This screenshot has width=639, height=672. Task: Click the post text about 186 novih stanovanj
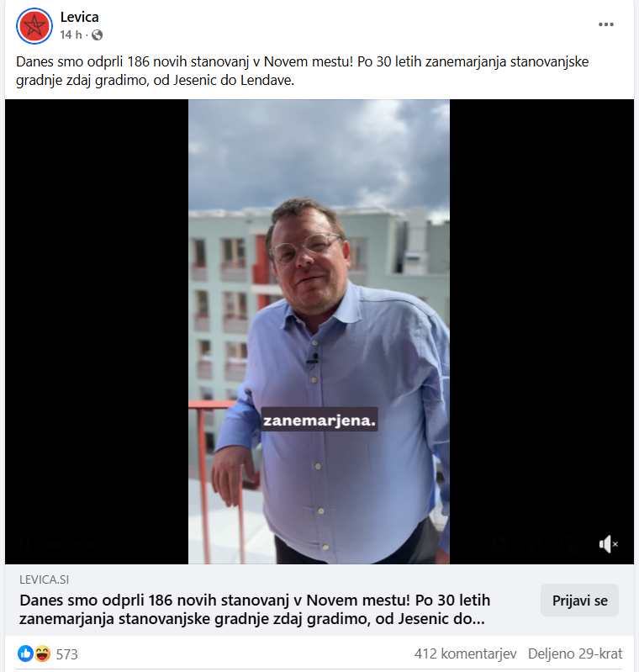(x=302, y=71)
